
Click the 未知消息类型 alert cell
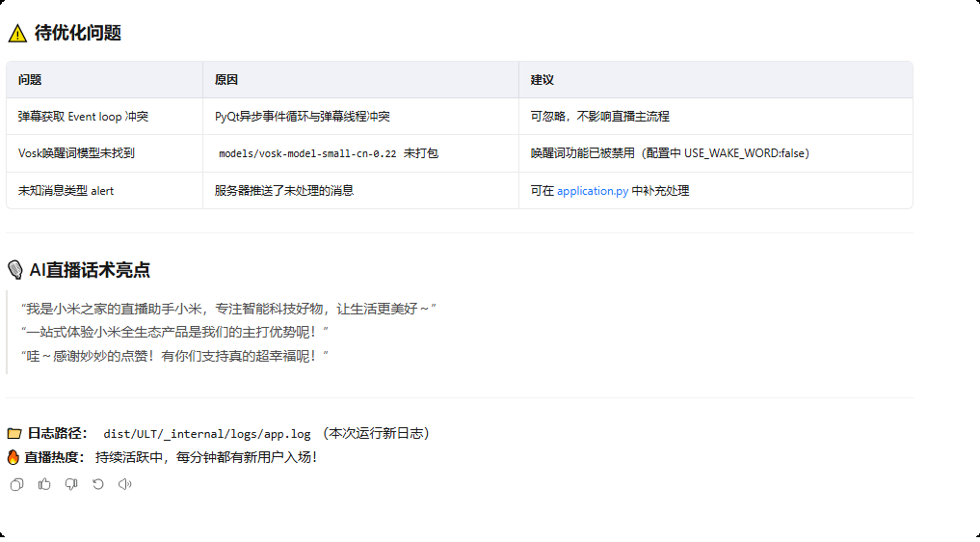(x=66, y=191)
